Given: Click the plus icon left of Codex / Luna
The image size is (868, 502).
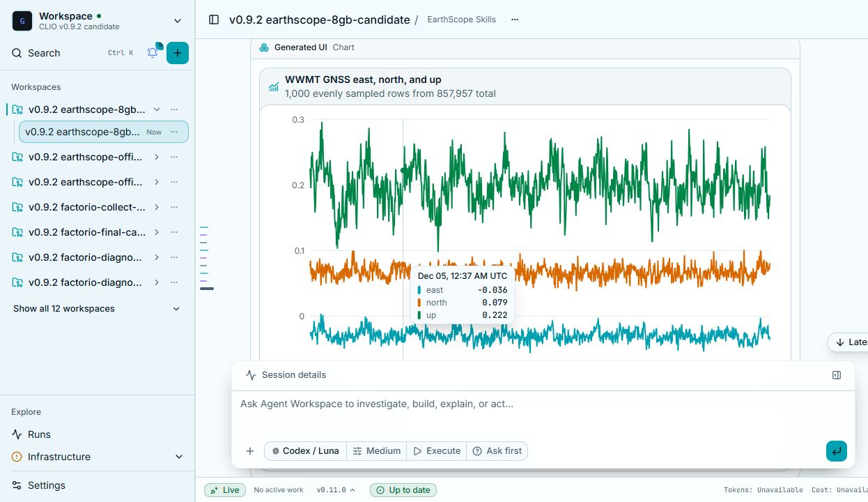Looking at the screenshot, I should [250, 451].
